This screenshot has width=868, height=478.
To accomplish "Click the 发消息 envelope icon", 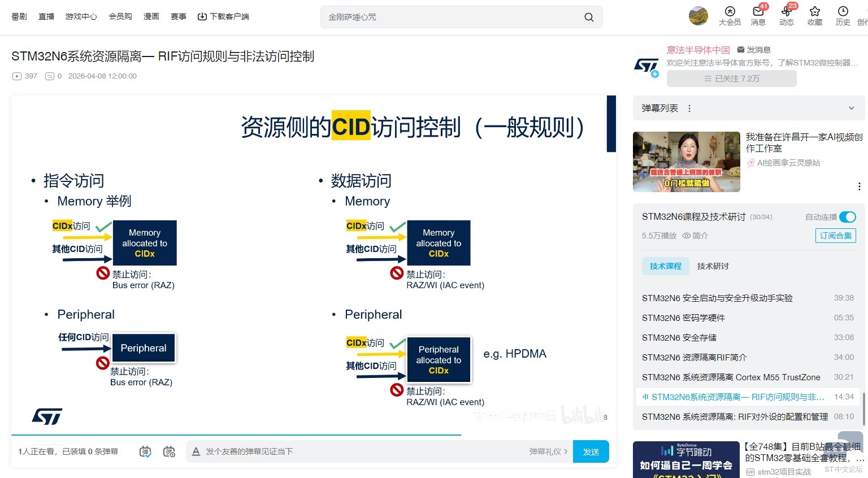I will point(741,50).
